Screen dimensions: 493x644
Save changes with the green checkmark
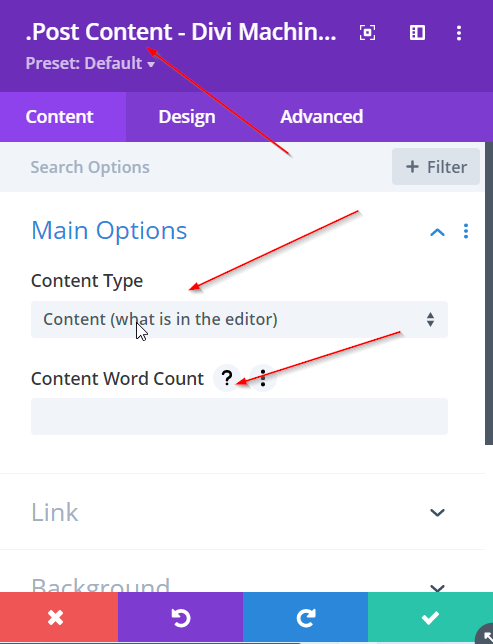(430, 617)
